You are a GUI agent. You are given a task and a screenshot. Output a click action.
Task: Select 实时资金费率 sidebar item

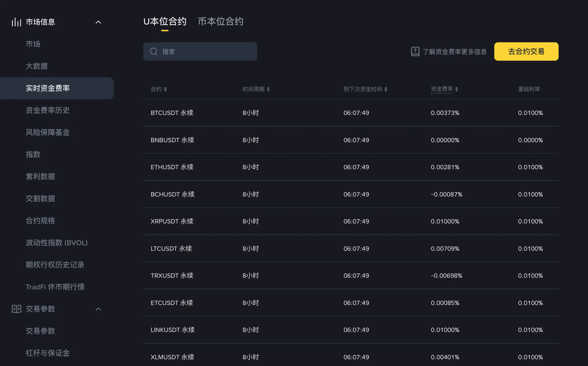pos(57,88)
